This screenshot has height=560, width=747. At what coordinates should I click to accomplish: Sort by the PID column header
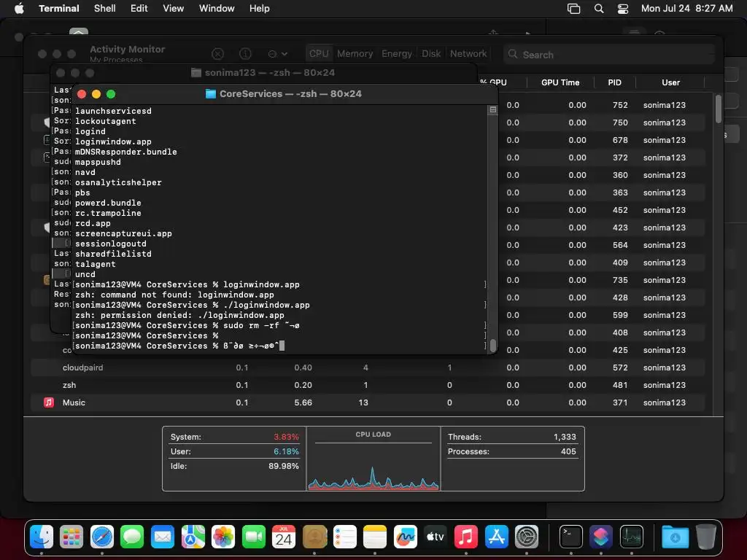[x=614, y=82]
